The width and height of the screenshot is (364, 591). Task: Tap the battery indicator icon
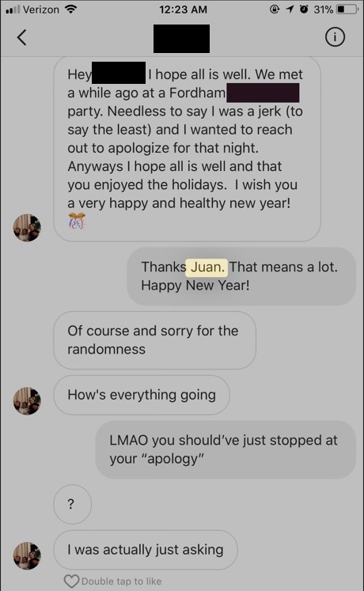click(x=347, y=9)
